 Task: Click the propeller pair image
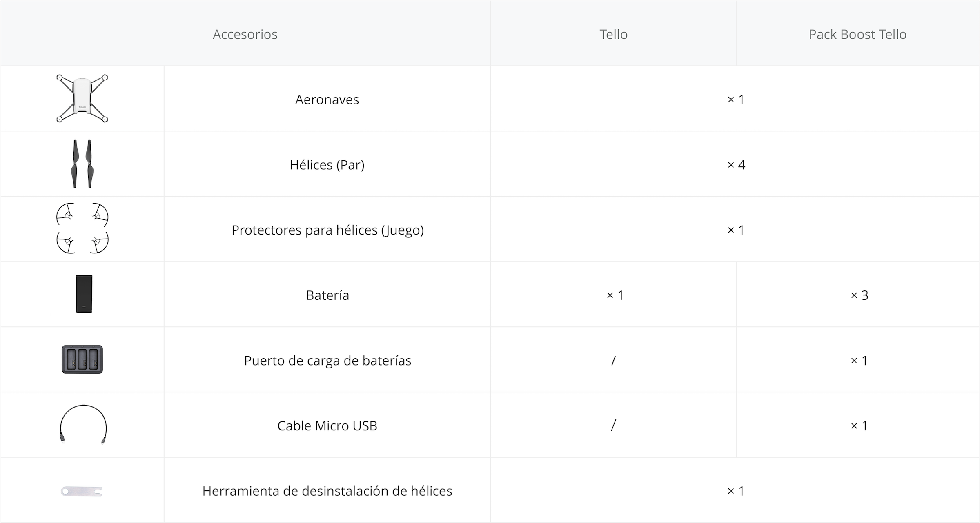[x=82, y=164]
